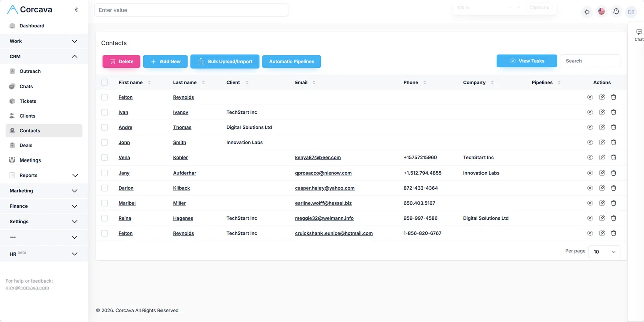The width and height of the screenshot is (644, 322).
Task: Expand the three-dots sidebar section
Action: [44, 237]
